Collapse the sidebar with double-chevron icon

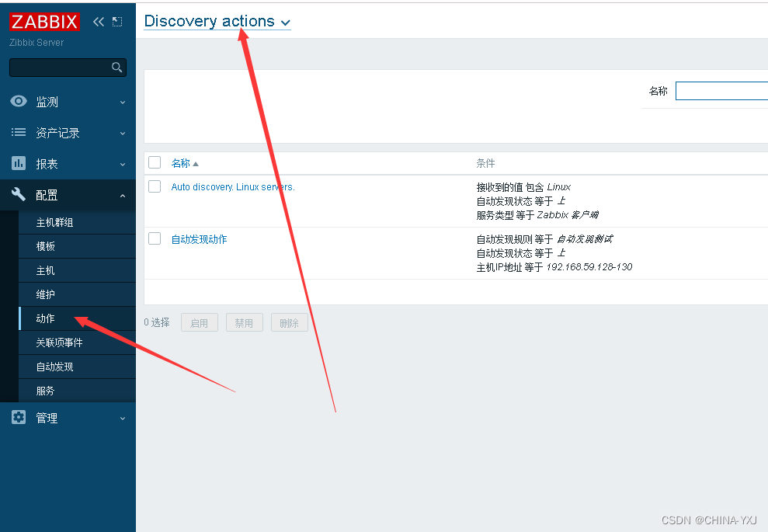coord(99,22)
